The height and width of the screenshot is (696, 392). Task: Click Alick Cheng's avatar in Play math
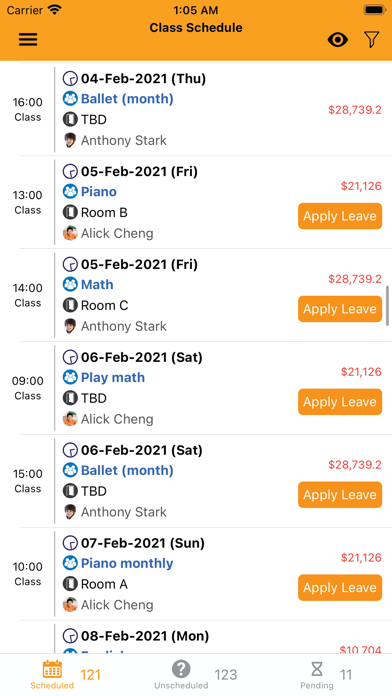point(70,419)
